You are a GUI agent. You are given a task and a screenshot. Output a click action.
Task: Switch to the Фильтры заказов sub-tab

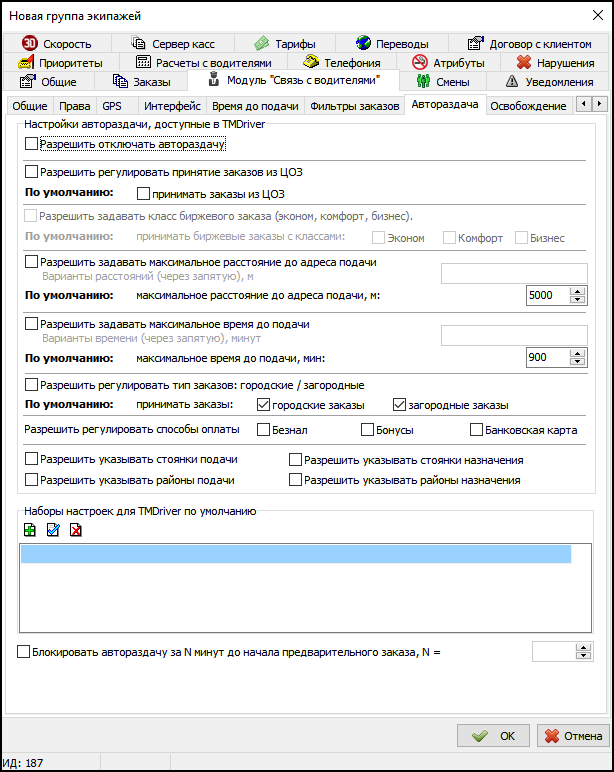[355, 105]
